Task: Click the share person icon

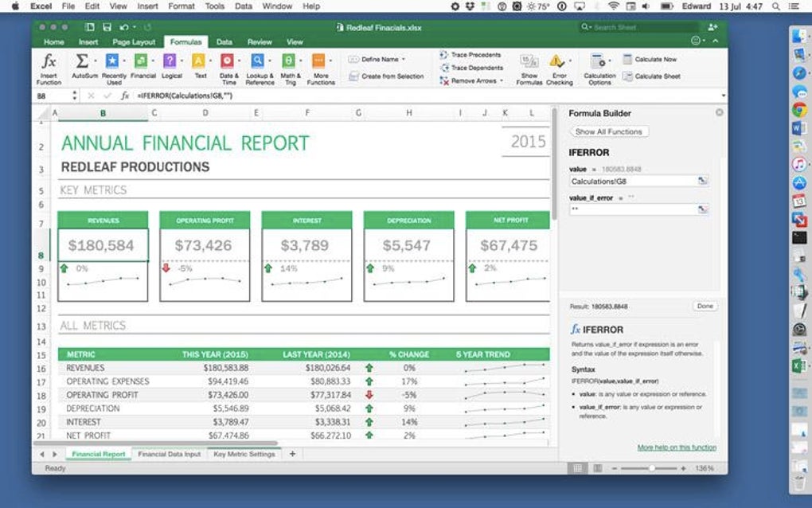Action: point(713,27)
